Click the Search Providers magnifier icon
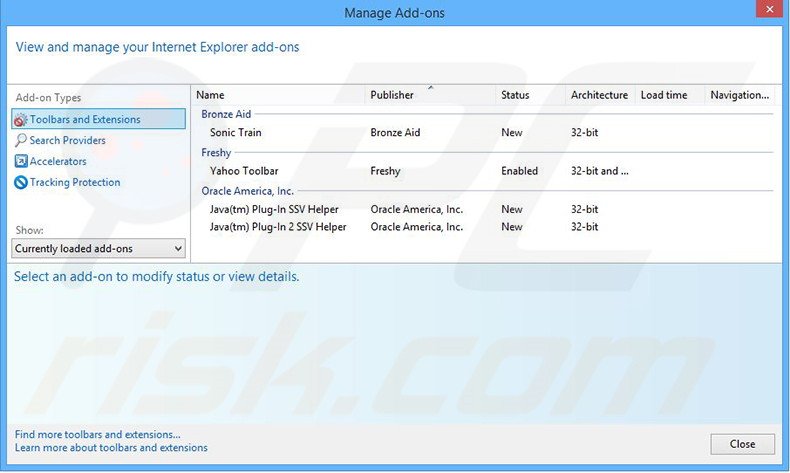 tap(21, 141)
